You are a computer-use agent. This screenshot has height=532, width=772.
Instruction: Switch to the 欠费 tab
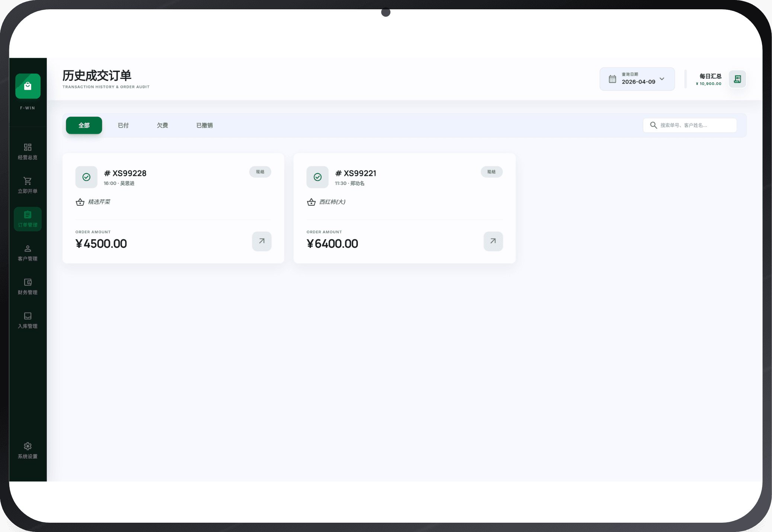click(162, 125)
